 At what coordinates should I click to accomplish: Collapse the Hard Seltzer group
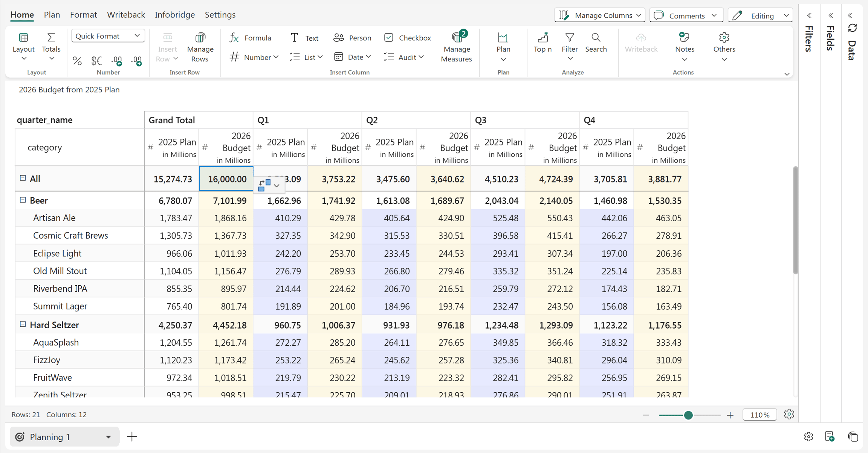23,324
